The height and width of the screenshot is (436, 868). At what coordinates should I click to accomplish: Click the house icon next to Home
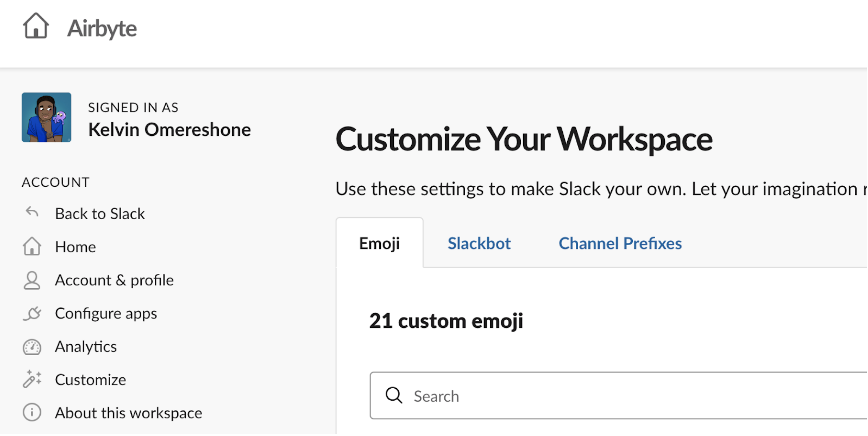click(32, 247)
